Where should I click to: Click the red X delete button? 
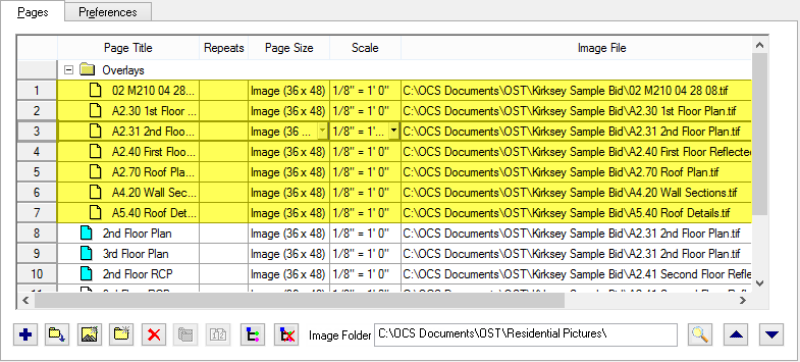tap(154, 335)
